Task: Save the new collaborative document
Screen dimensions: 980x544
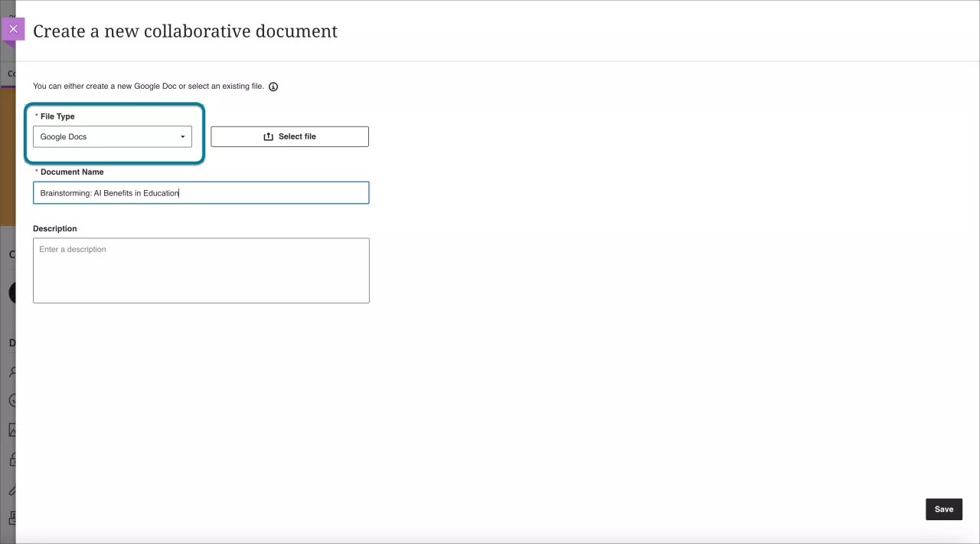Action: (x=943, y=509)
